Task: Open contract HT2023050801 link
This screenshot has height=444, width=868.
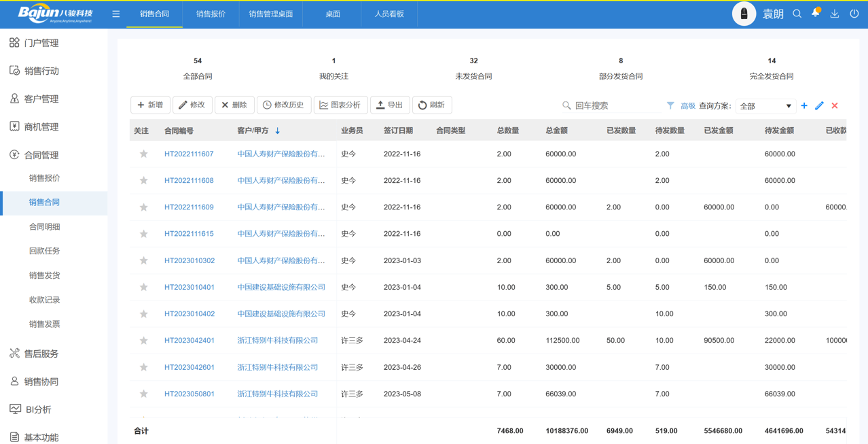Action: (x=189, y=393)
